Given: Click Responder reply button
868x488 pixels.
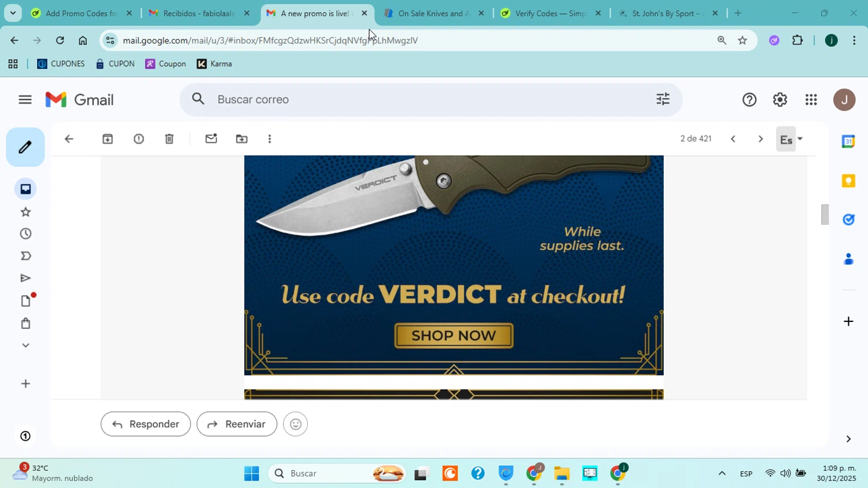Looking at the screenshot, I should 146,424.
